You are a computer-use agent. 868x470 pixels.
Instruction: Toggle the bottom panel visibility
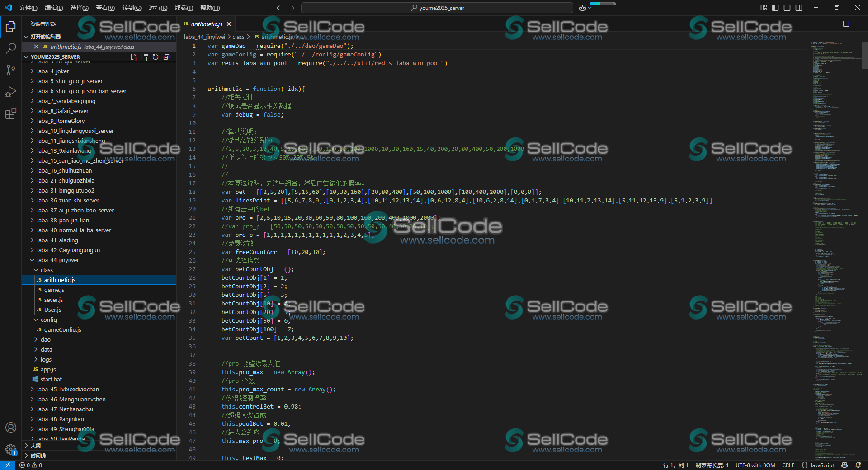787,8
